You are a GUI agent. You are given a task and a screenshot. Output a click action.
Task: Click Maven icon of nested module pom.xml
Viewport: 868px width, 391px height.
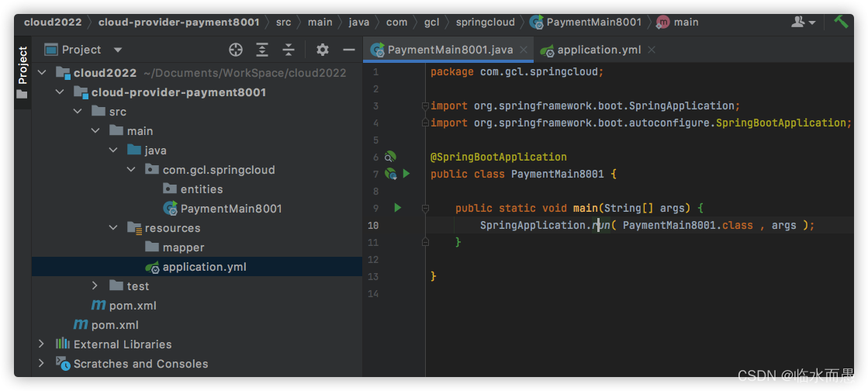99,305
